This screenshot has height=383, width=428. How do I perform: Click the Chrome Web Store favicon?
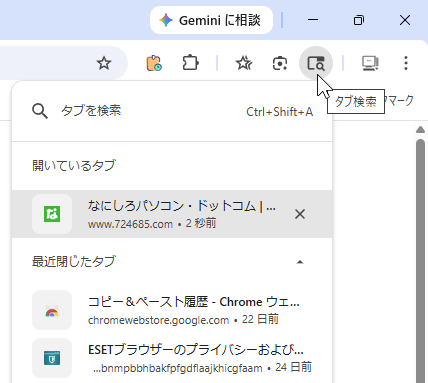[52, 310]
